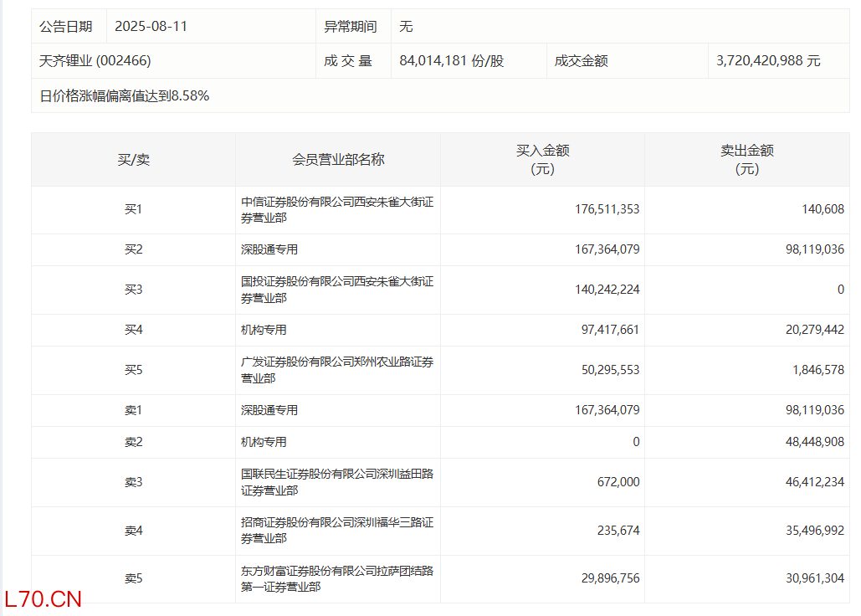
Task: Open 深股通专用 in the 买2 row
Action: click(x=269, y=249)
